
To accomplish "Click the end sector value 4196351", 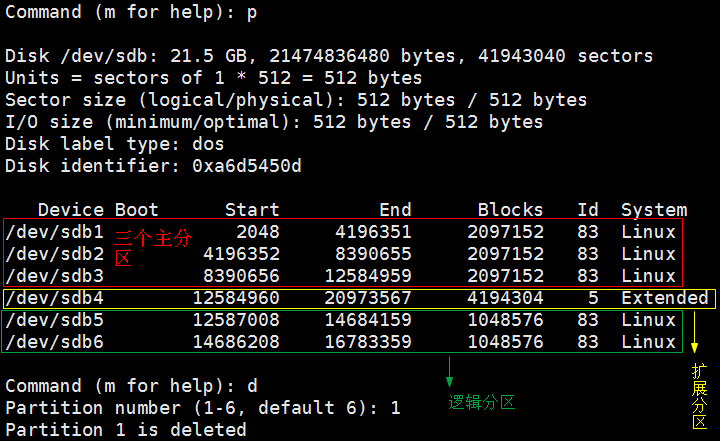I will 373,232.
